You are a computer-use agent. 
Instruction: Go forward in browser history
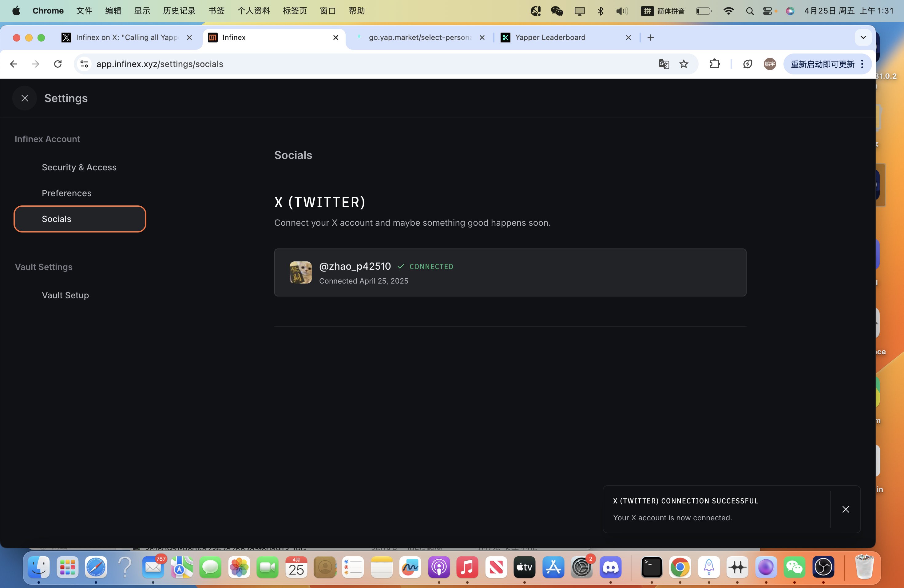pyautogui.click(x=36, y=64)
